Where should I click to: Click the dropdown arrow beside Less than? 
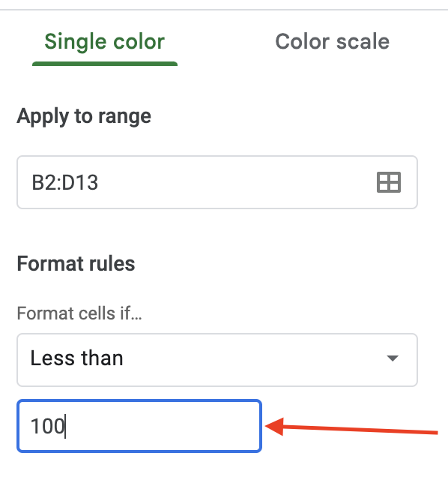coord(393,358)
